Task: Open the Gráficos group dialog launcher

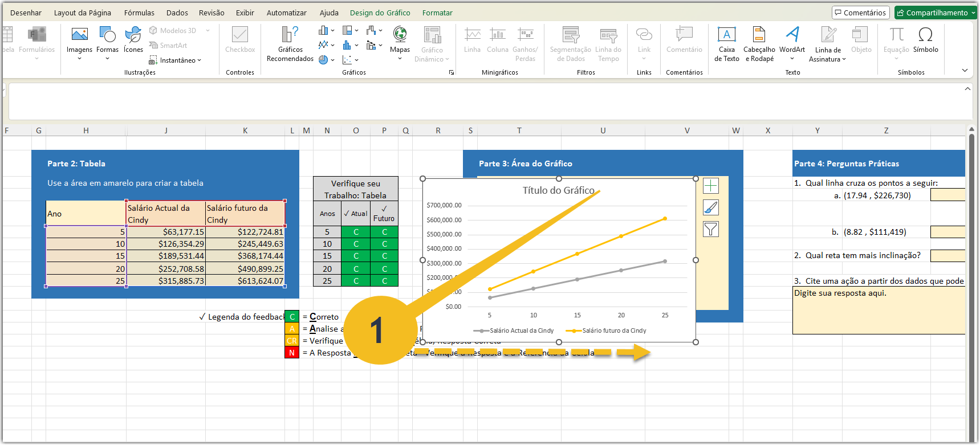Action: point(452,72)
